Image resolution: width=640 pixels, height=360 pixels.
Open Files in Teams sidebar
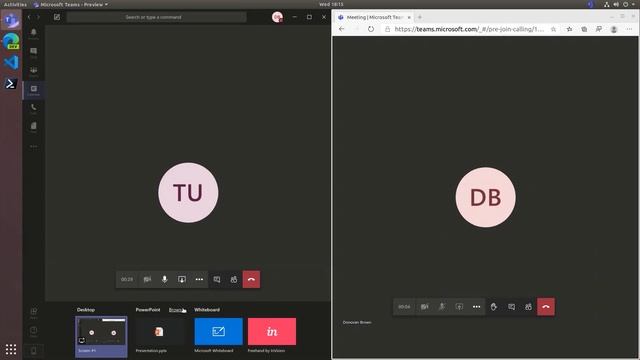pos(33,127)
